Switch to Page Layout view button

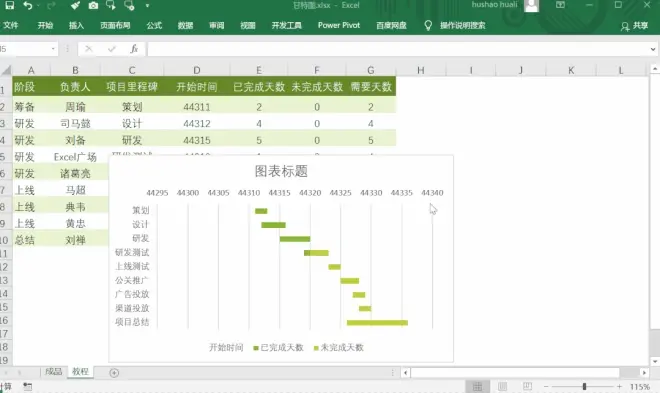[502, 386]
